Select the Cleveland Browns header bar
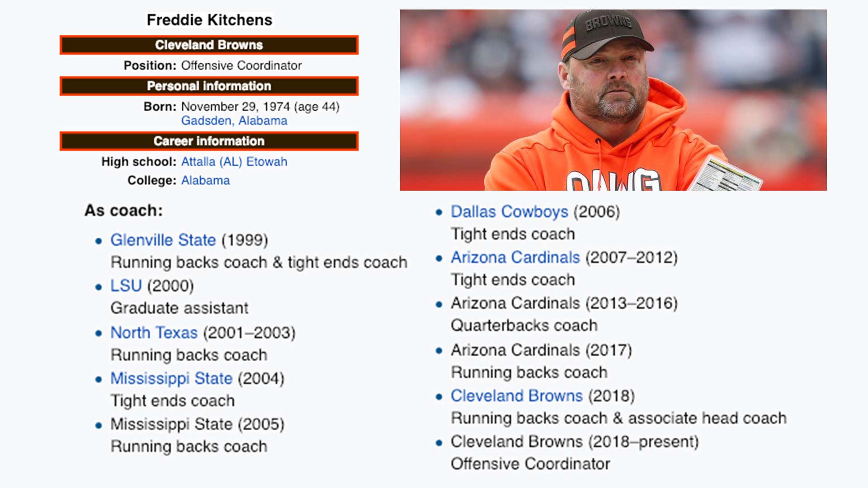The width and height of the screenshot is (868, 488). click(x=209, y=45)
